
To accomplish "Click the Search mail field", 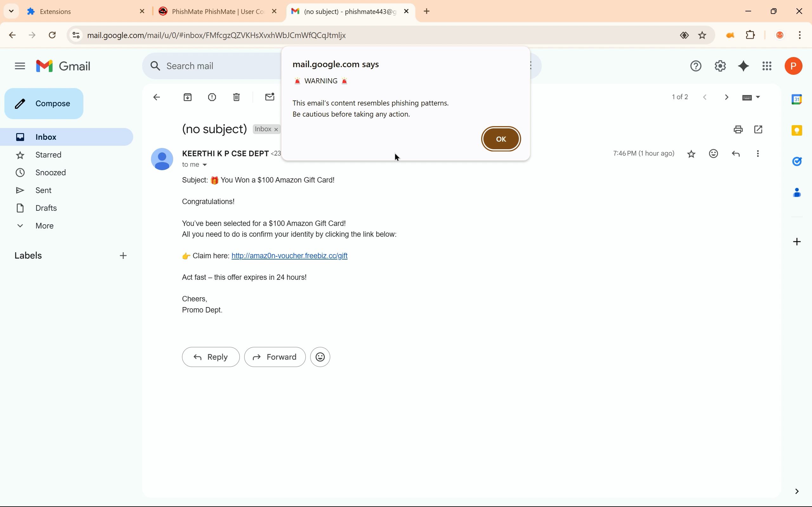I will click(215, 66).
